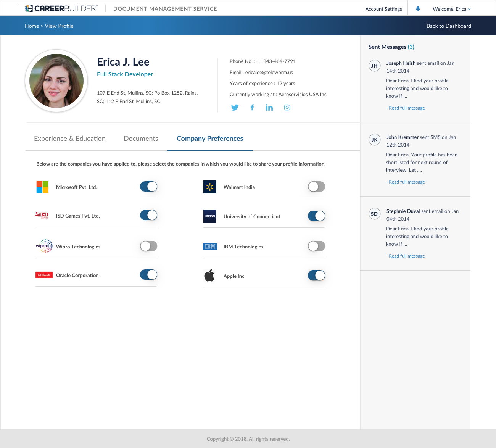Click the Wipro company logo
The width and height of the screenshot is (496, 448).
coord(44,246)
